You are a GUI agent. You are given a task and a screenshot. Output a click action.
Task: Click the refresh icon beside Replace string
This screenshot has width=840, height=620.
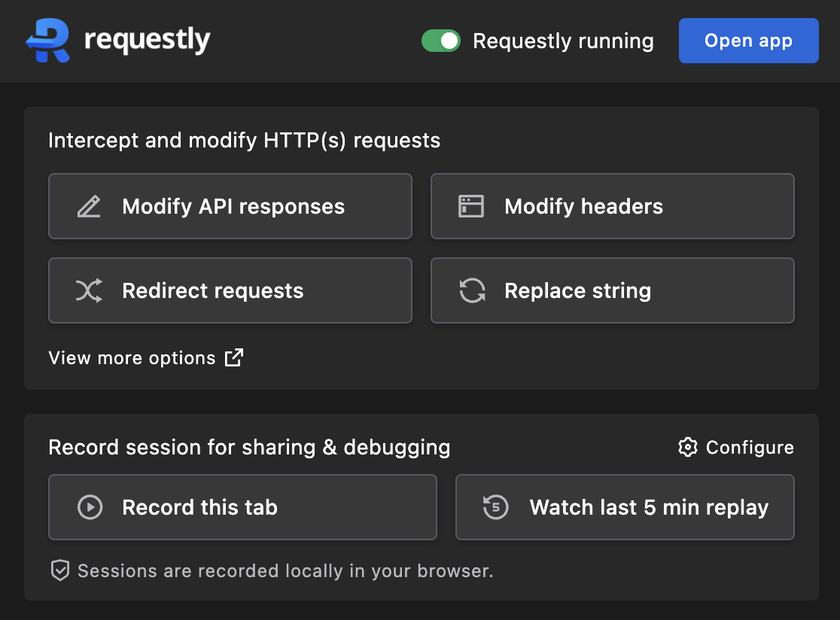pos(471,290)
